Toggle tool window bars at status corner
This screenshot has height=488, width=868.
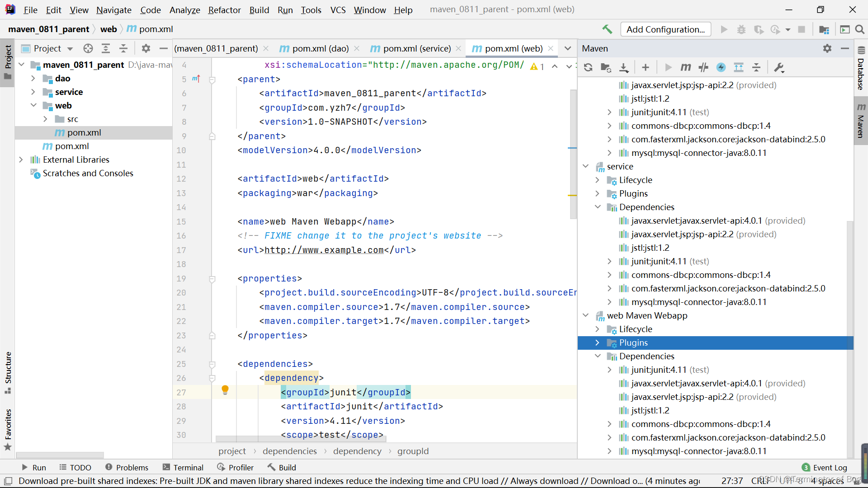pyautogui.click(x=8, y=481)
